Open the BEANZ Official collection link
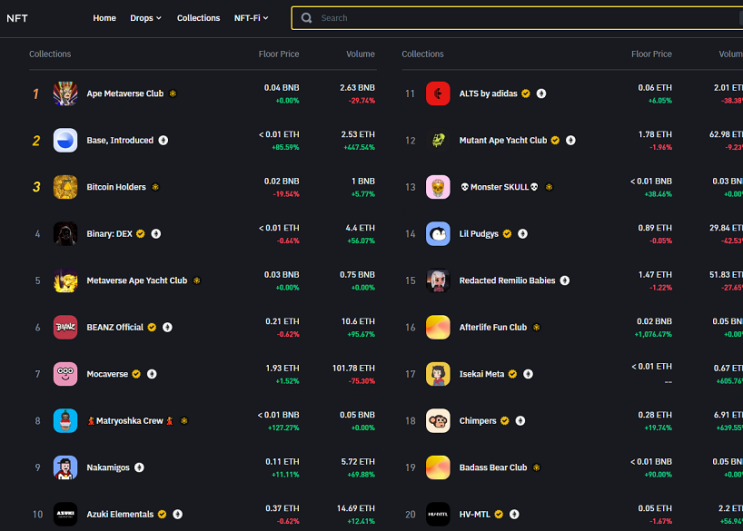The image size is (743, 531). [115, 327]
